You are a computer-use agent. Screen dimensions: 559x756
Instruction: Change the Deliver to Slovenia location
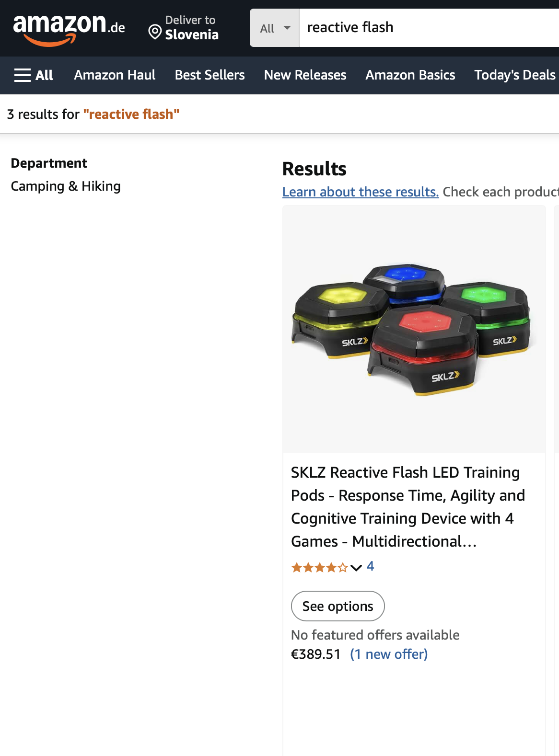click(x=184, y=28)
